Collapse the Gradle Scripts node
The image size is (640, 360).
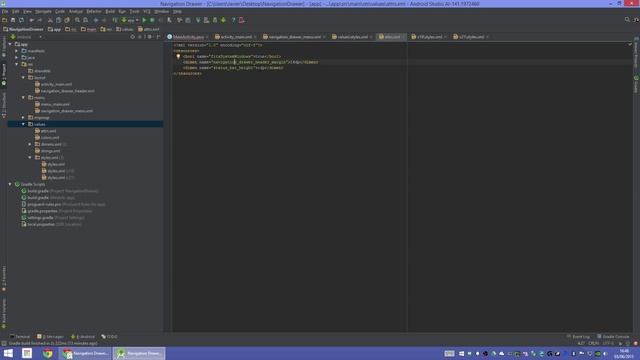pos(10,184)
